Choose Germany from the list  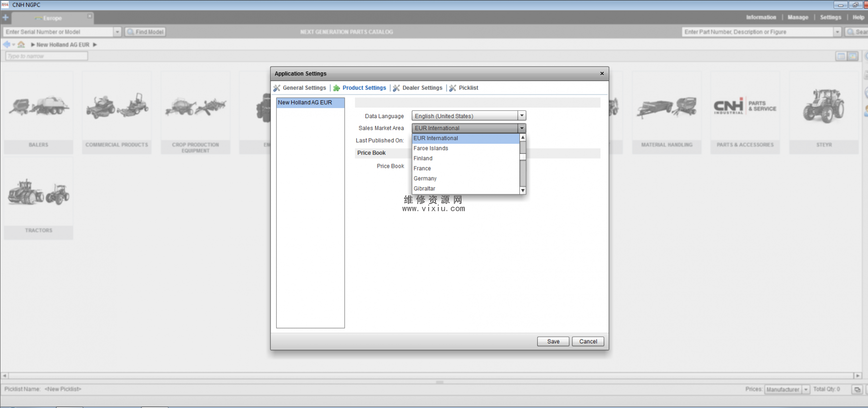[x=466, y=179]
